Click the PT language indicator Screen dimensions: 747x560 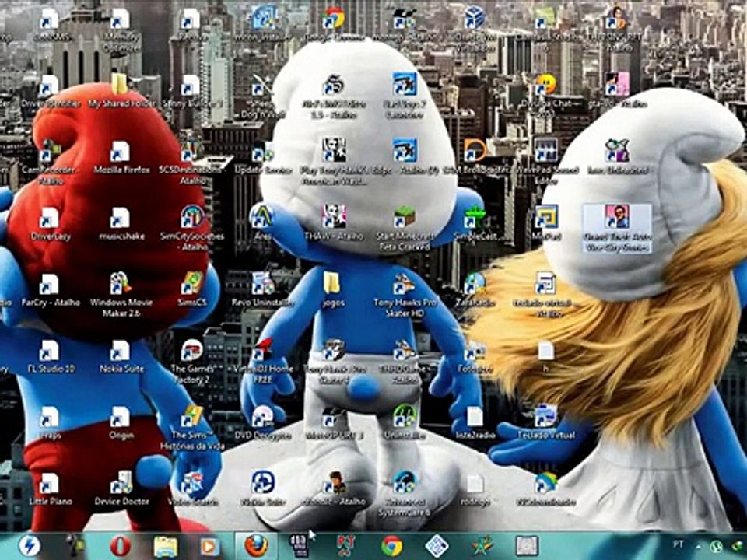(x=679, y=544)
